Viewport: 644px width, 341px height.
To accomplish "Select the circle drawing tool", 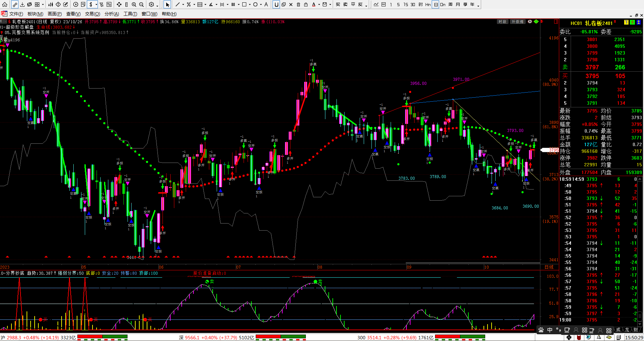I will click(x=255, y=4).
